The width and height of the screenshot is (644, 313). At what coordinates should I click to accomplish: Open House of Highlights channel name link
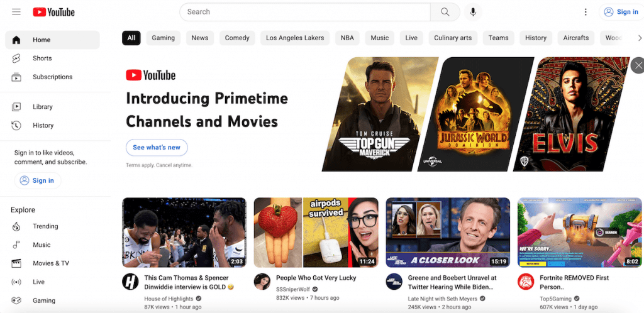click(169, 299)
